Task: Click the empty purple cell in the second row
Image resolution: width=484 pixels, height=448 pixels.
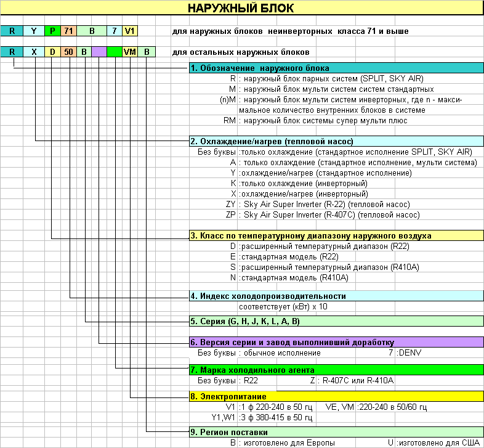Action: pyautogui.click(x=99, y=52)
